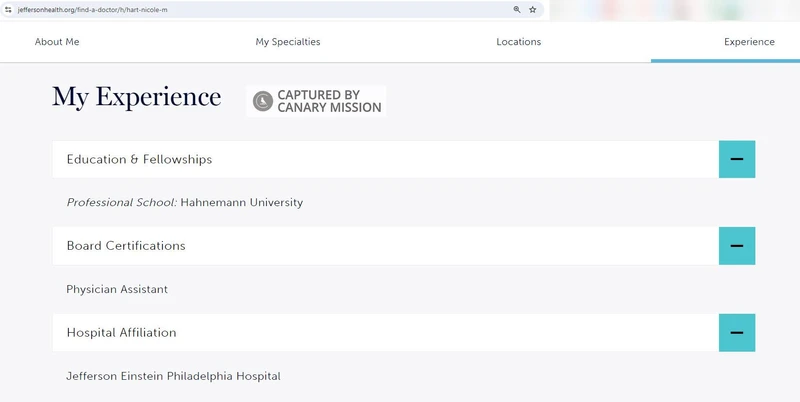Collapse Education & Fellowships with minus button
This screenshot has width=800, height=402.
736,159
